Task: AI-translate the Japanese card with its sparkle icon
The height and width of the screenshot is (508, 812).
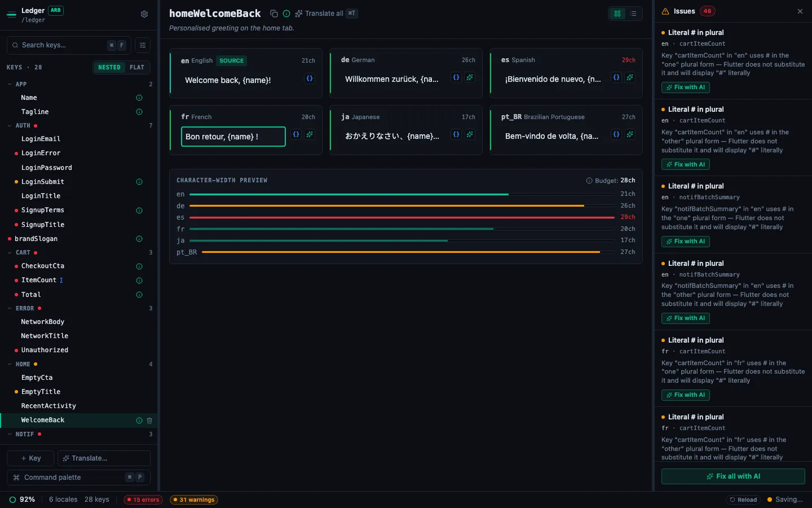Action: (470, 134)
